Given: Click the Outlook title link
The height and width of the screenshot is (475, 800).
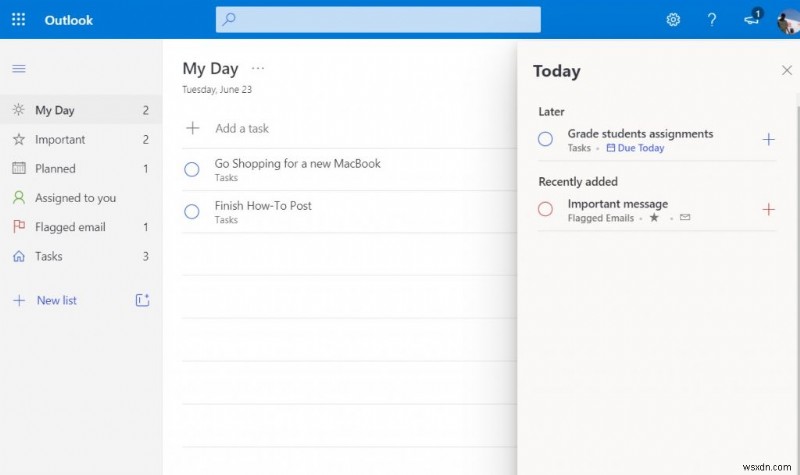Looking at the screenshot, I should 68,20.
